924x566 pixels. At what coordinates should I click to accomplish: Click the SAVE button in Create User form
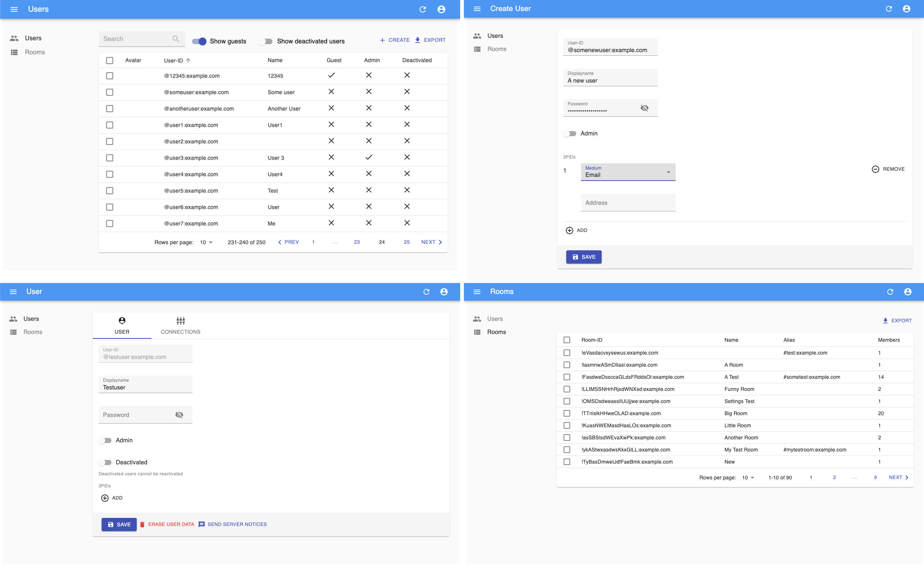click(x=583, y=257)
